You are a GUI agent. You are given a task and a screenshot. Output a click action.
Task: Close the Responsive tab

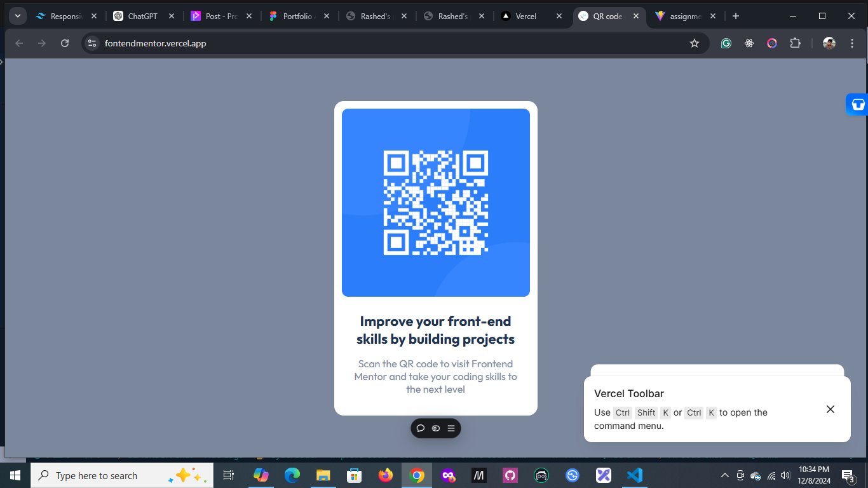click(94, 16)
